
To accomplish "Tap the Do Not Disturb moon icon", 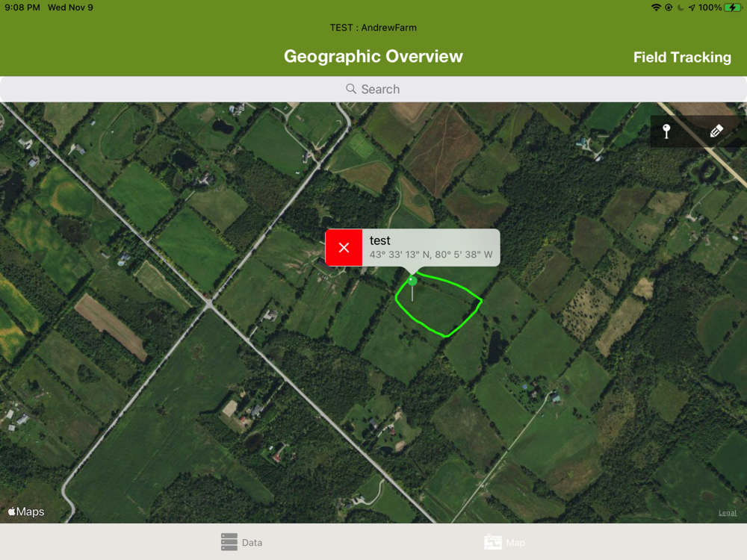I will click(x=681, y=7).
